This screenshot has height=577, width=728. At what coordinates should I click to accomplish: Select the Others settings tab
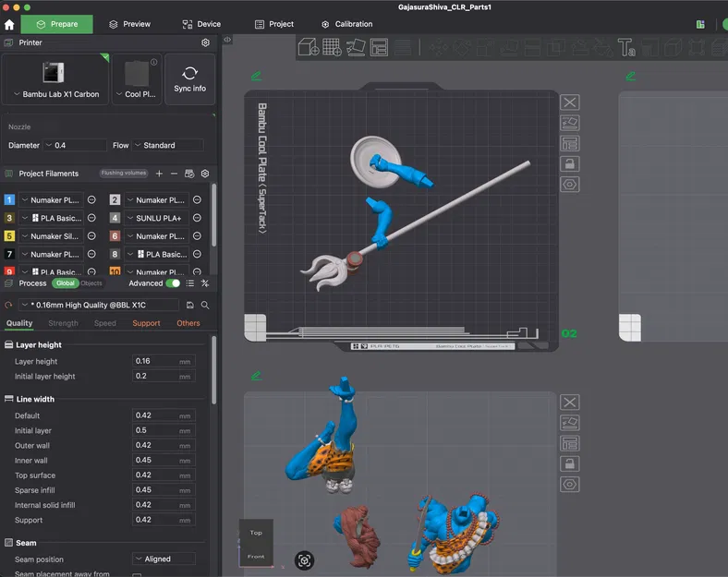(188, 323)
